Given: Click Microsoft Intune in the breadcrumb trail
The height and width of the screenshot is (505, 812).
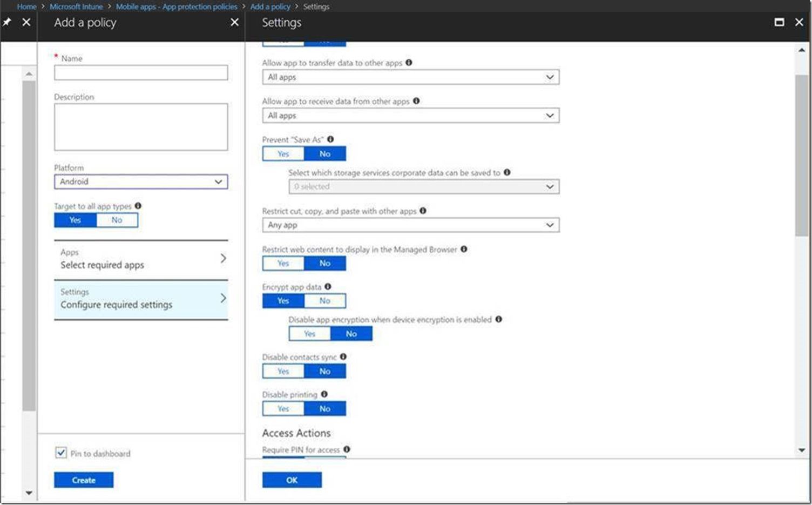Looking at the screenshot, I should pos(76,6).
